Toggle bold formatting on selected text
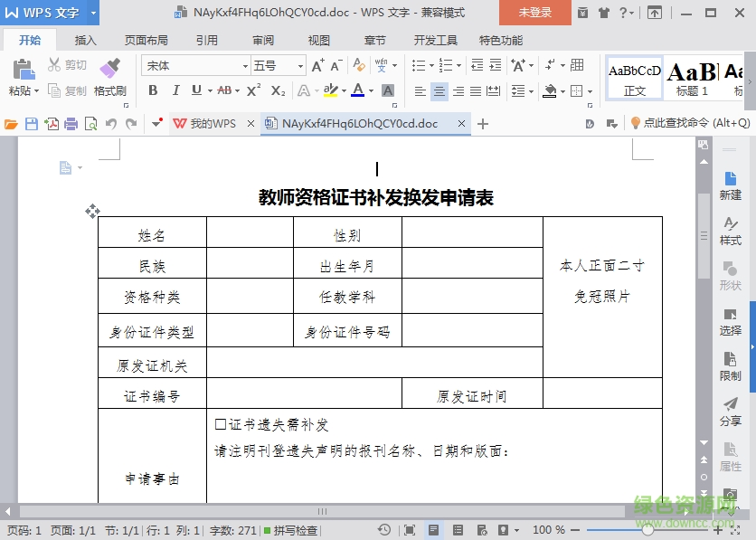The image size is (756, 540). pos(153,90)
